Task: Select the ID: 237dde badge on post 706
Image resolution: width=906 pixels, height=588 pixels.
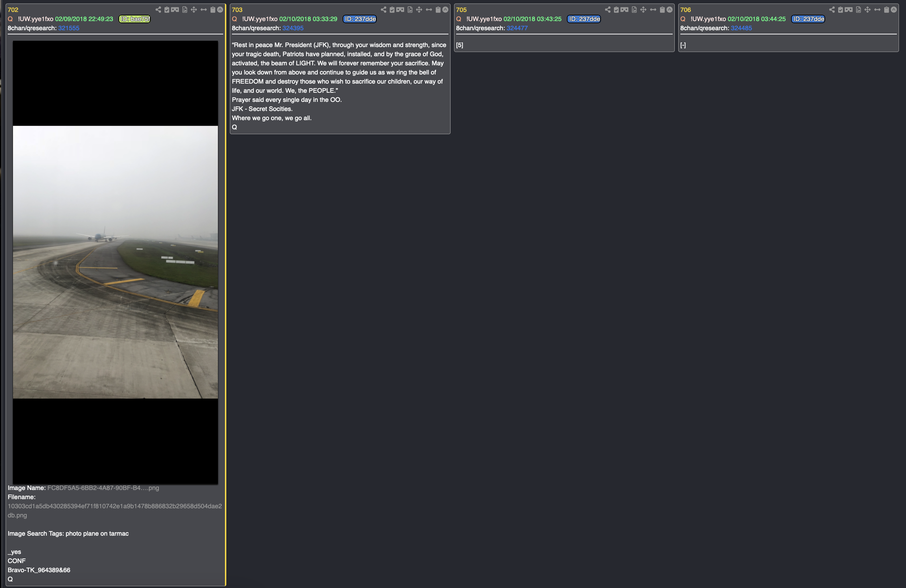Action: (808, 19)
